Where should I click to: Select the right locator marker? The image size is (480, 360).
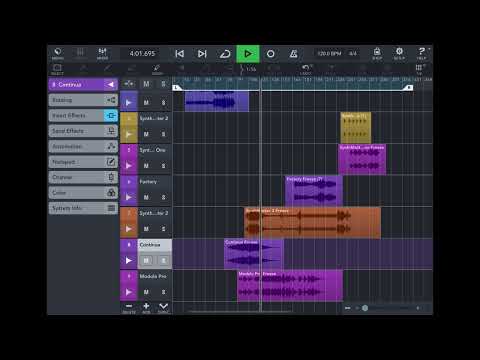click(409, 88)
